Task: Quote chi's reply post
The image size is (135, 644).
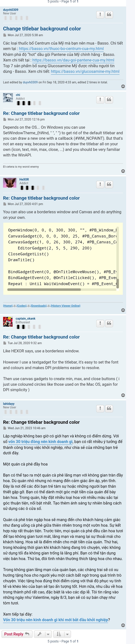Action: pyautogui.click(x=109, y=100)
